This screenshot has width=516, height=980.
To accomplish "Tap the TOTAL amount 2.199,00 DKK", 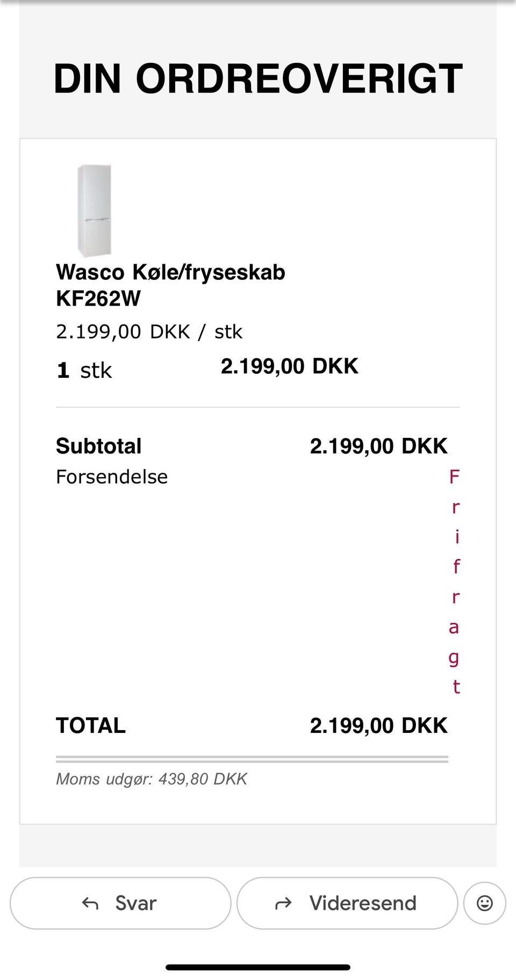I will [x=378, y=726].
